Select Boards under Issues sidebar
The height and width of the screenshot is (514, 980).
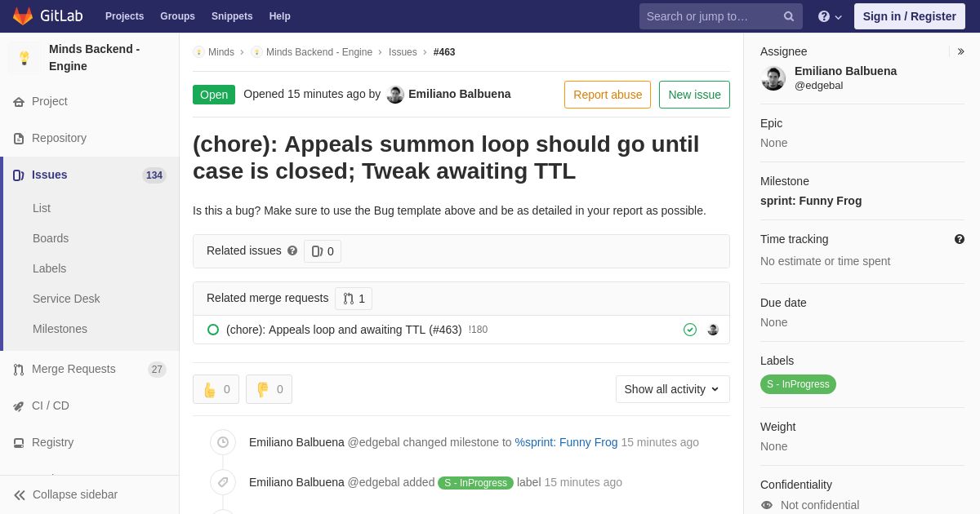[x=51, y=238]
